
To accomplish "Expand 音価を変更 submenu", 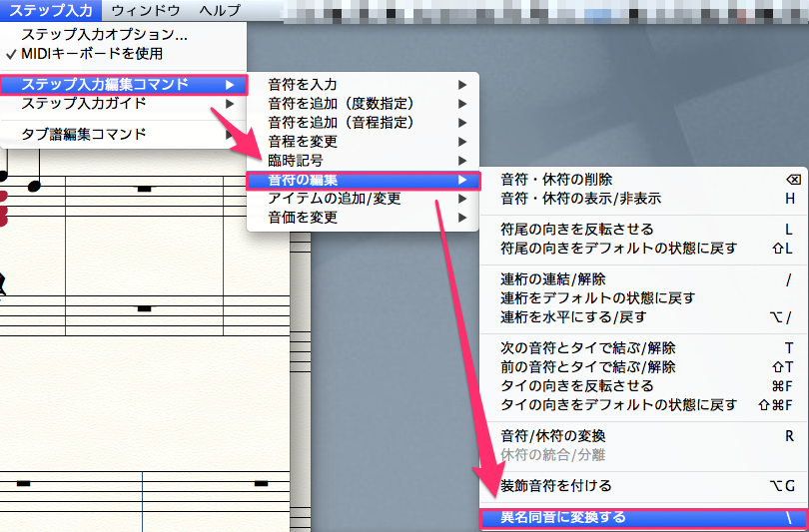I will click(x=364, y=218).
